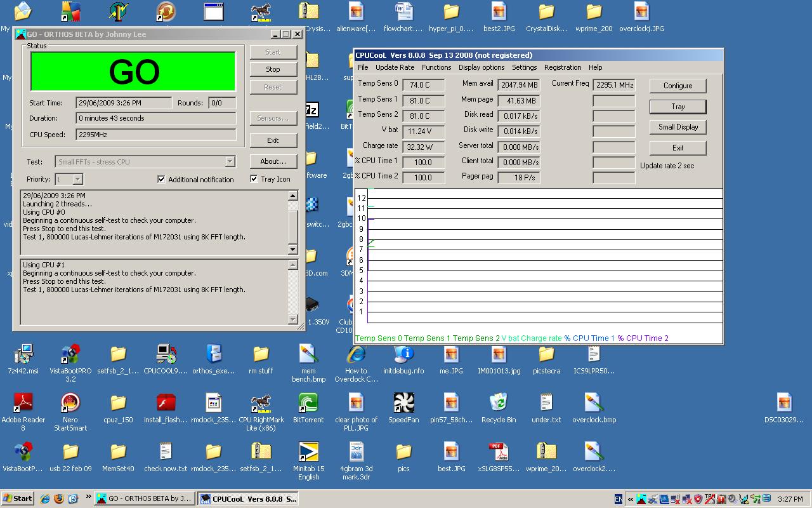Click the Temp Sens 0 value field
This screenshot has height=508, width=812.
424,84
